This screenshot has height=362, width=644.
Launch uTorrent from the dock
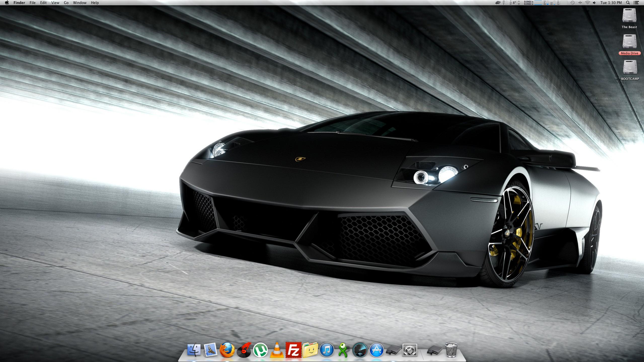[x=260, y=350]
